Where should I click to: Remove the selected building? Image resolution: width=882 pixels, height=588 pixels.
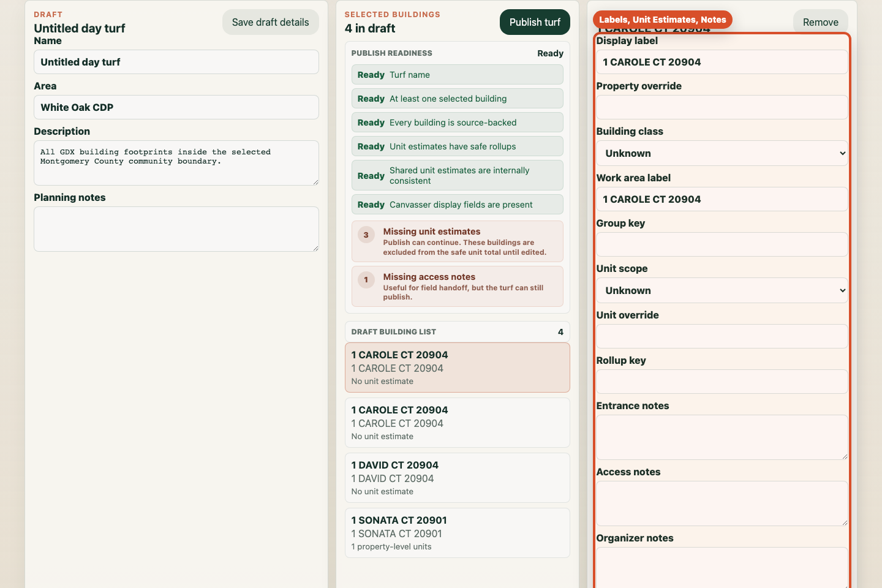click(820, 22)
